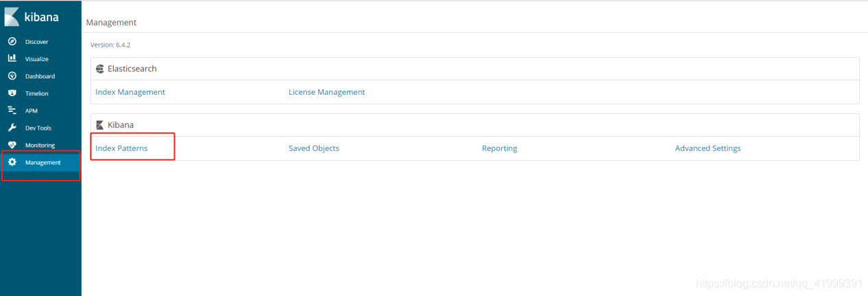Click the Kibana section title text

[x=121, y=125]
